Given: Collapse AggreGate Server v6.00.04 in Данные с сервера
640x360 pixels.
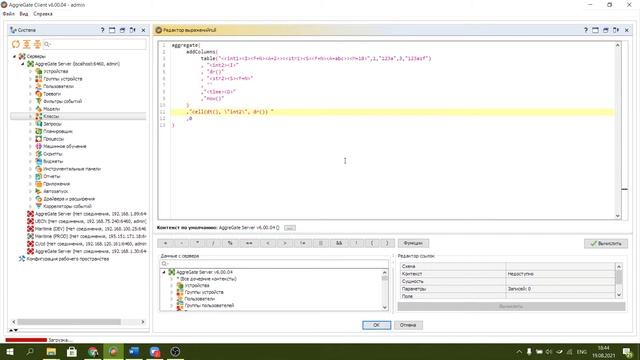Looking at the screenshot, I should click(x=164, y=272).
